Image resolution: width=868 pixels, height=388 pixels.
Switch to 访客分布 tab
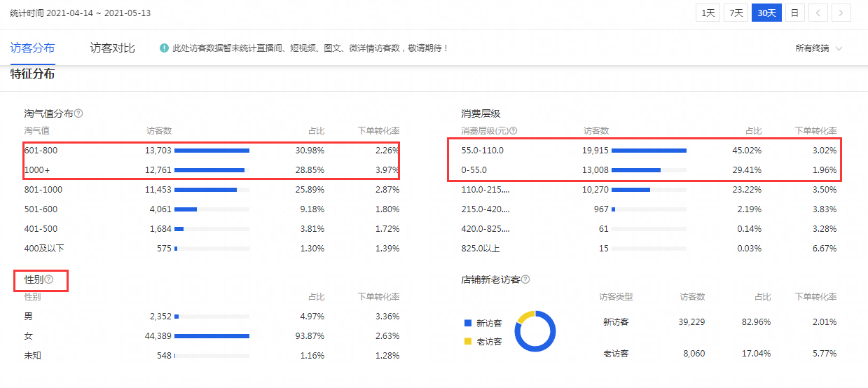click(32, 48)
